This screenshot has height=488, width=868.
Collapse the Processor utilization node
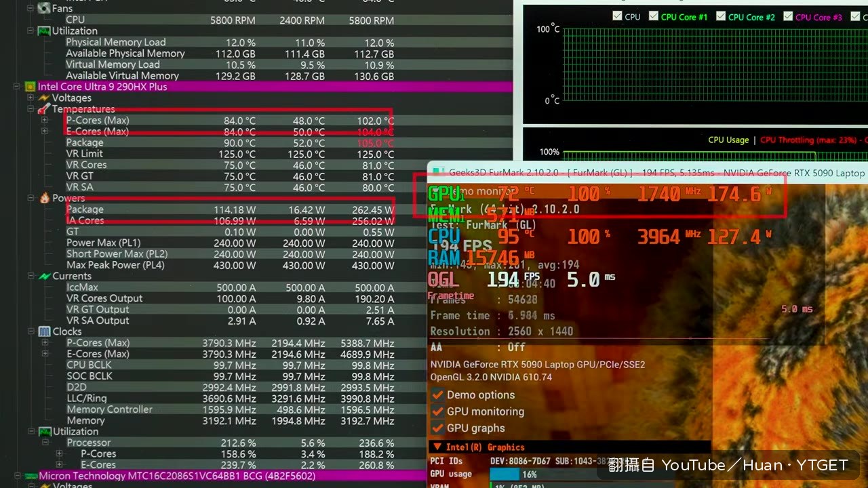pos(45,443)
